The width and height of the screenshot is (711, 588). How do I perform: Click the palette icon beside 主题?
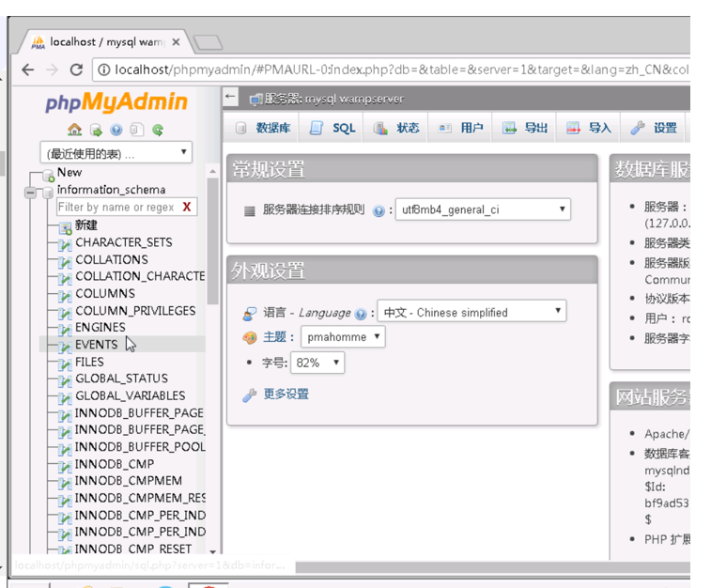coord(250,338)
